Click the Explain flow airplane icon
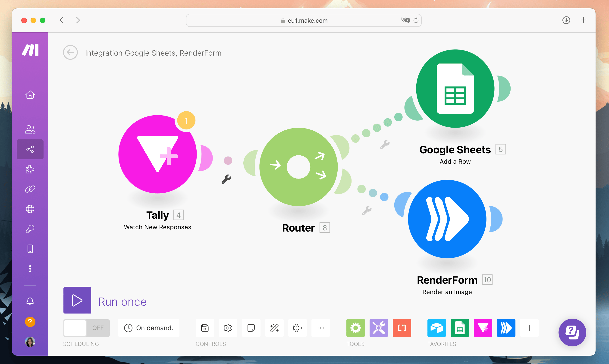Screen dimensions: 609x364 pos(297,328)
